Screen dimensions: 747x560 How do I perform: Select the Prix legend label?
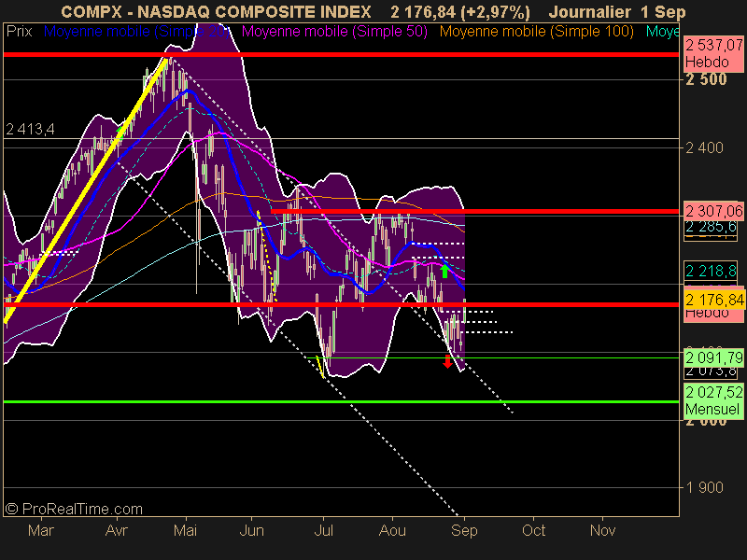pos(19,32)
